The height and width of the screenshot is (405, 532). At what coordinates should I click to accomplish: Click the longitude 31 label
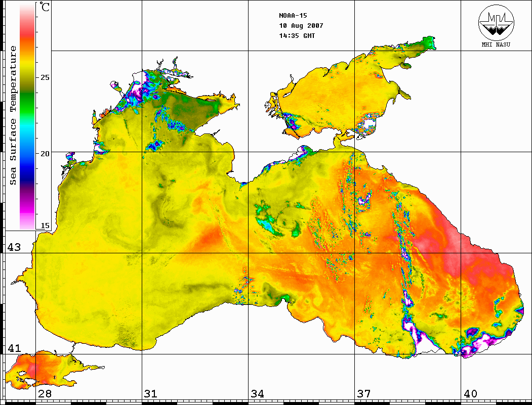coord(150,394)
